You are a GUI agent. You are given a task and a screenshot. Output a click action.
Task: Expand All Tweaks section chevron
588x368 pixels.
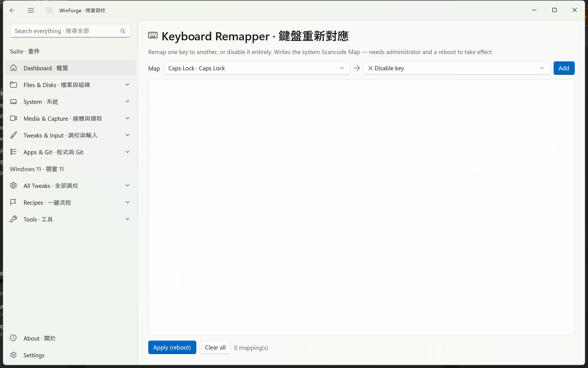127,186
